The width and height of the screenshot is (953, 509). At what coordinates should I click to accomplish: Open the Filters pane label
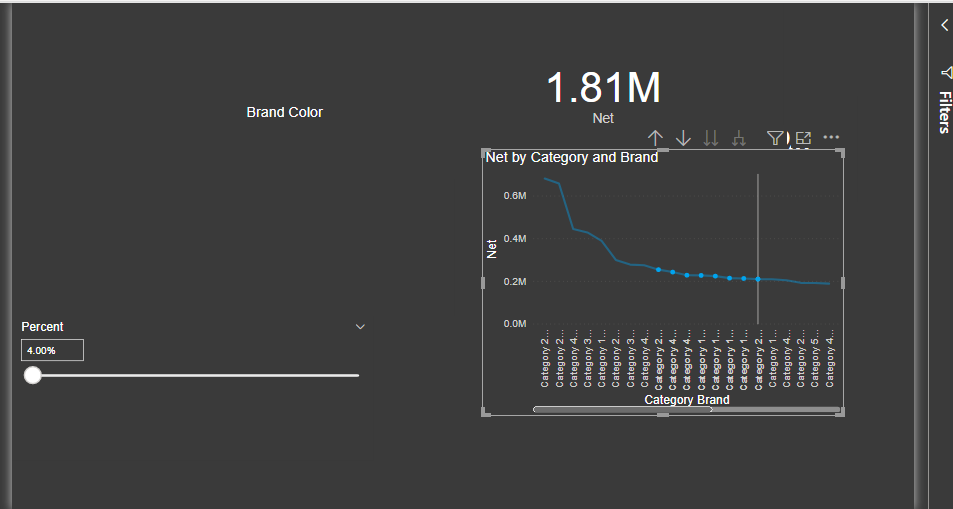click(x=944, y=112)
